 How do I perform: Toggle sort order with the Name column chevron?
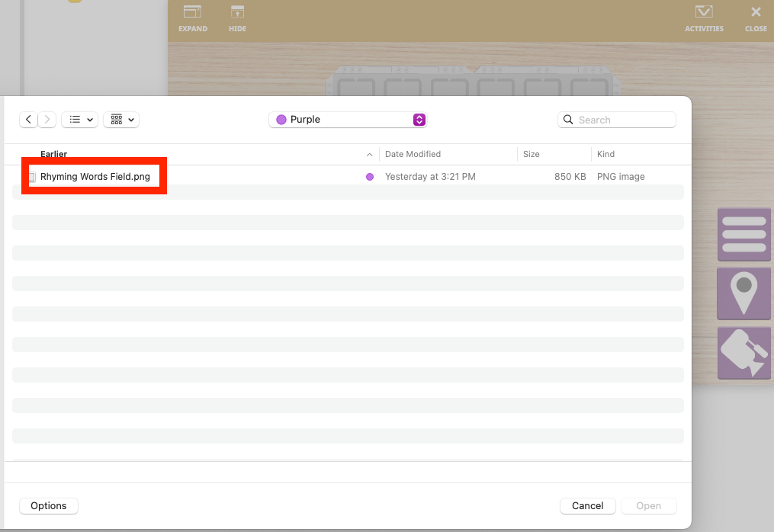point(370,155)
